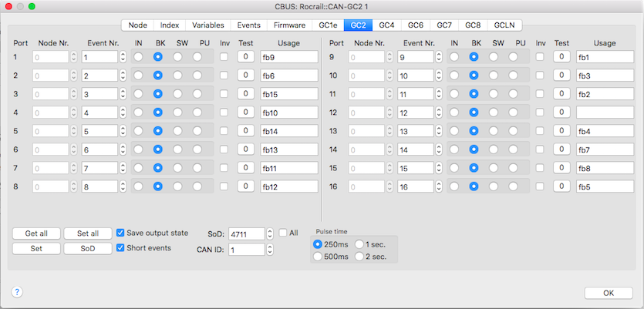Switch to the Firmware tab
This screenshot has width=644, height=309.
tap(289, 25)
